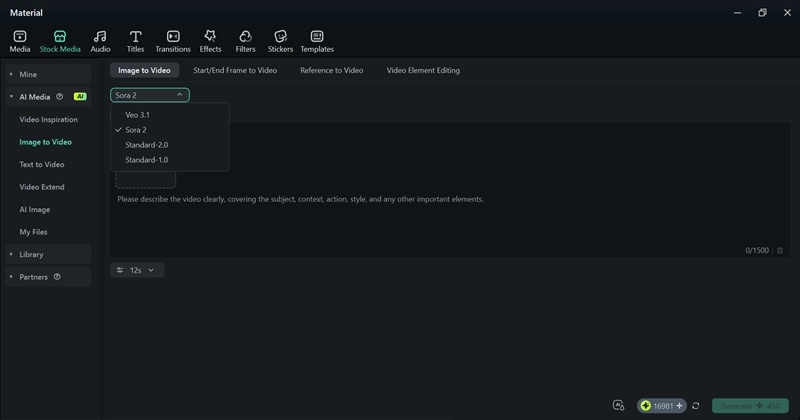Select the Stock Media icon
The height and width of the screenshot is (420, 800).
coord(60,36)
